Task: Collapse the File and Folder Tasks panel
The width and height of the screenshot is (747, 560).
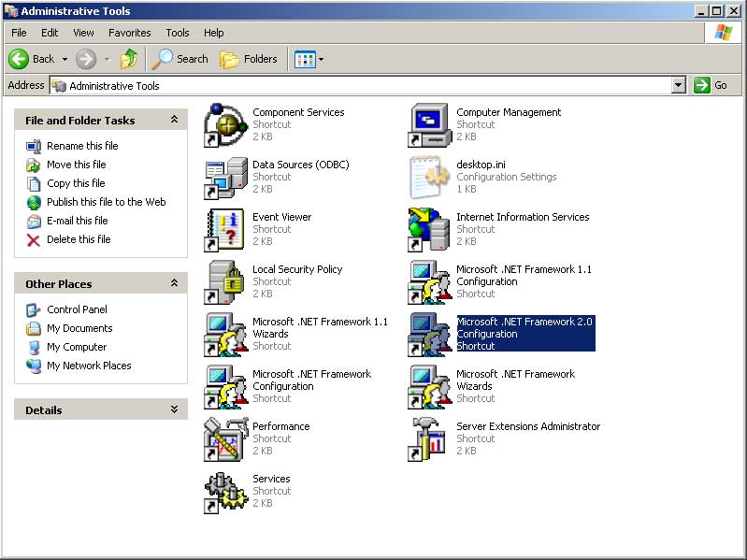Action: coord(175,120)
